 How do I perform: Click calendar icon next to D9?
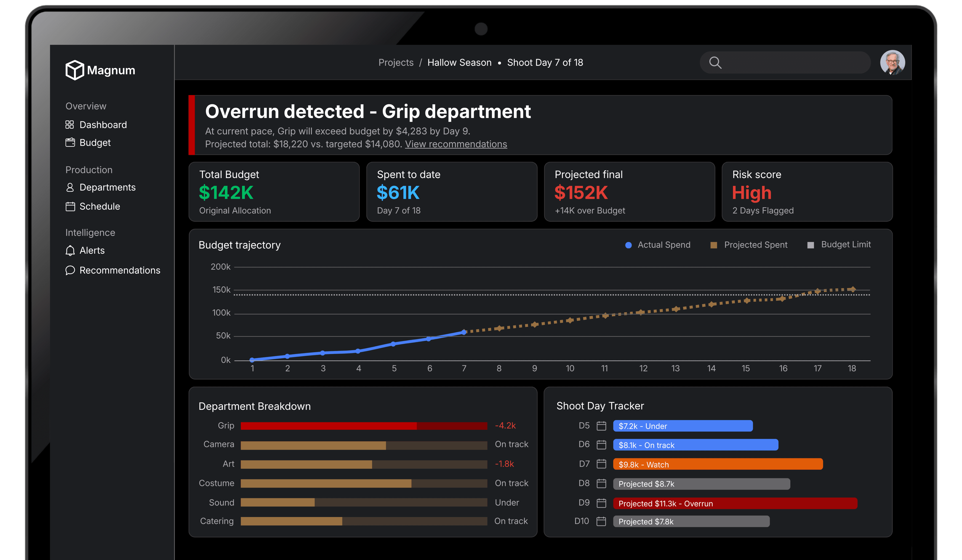601,503
